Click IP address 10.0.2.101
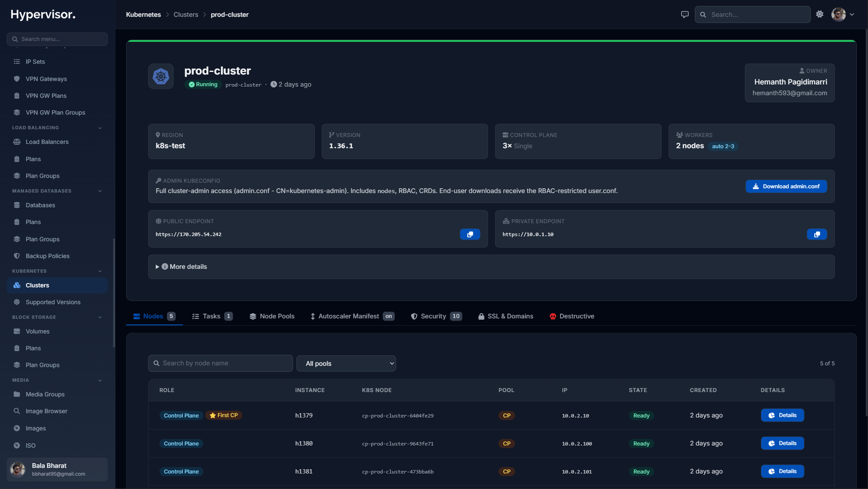 (x=577, y=472)
